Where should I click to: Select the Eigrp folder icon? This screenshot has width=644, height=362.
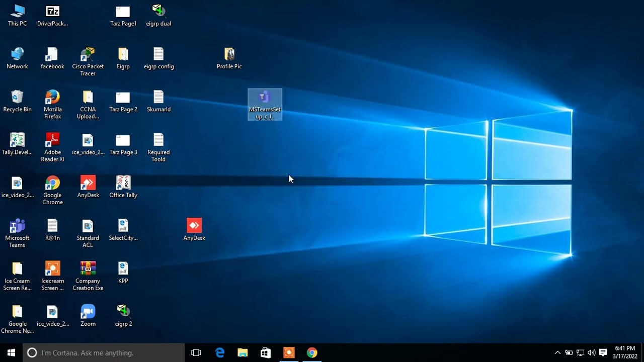coord(123,58)
